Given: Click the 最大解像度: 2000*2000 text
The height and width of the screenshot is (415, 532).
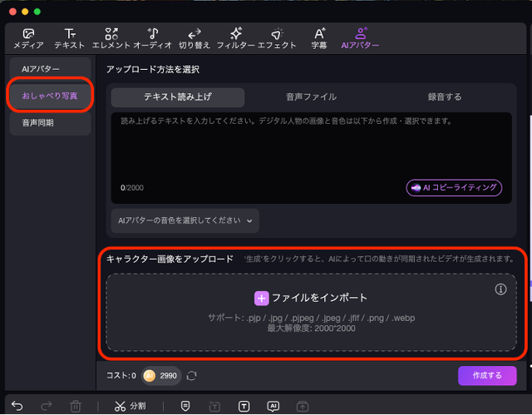Looking at the screenshot, I should [311, 329].
